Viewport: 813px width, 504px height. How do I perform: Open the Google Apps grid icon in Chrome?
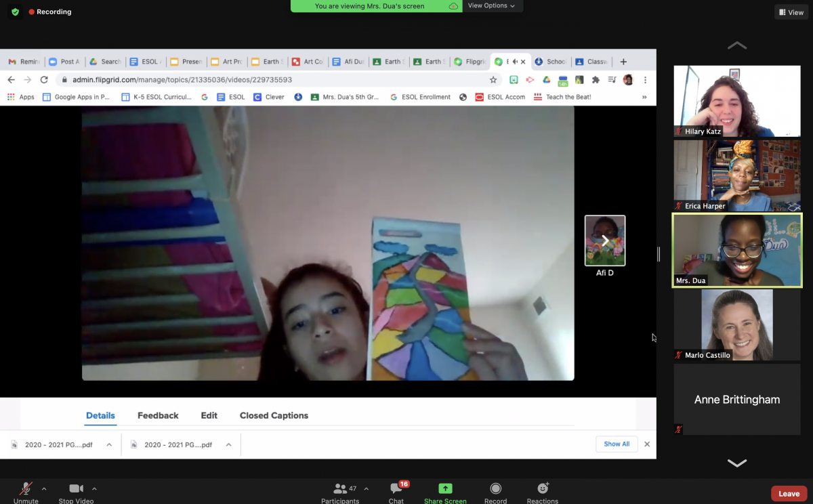pyautogui.click(x=9, y=96)
